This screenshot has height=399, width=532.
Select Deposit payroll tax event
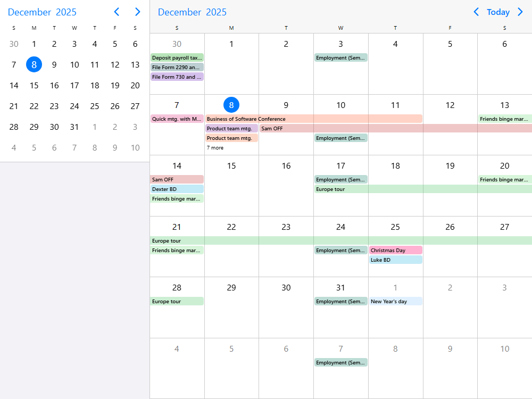pyautogui.click(x=177, y=57)
